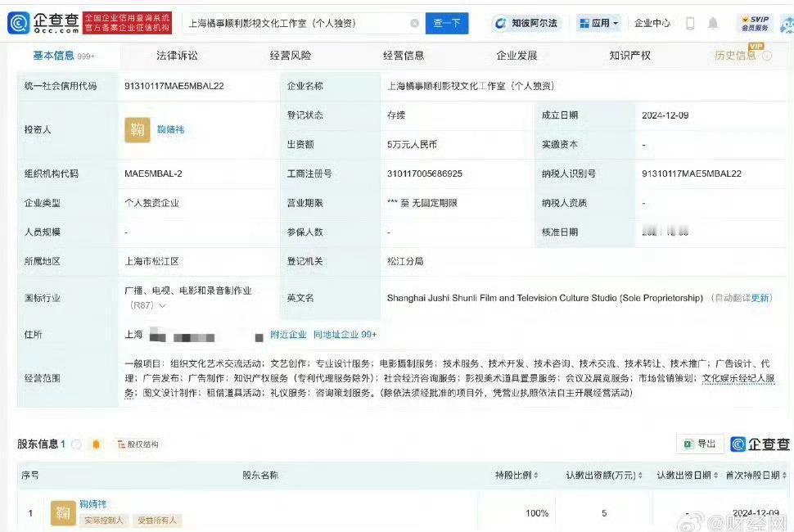The height and width of the screenshot is (532, 794).
Task: Click the Qcc.com logo at top left
Action: tap(44, 23)
